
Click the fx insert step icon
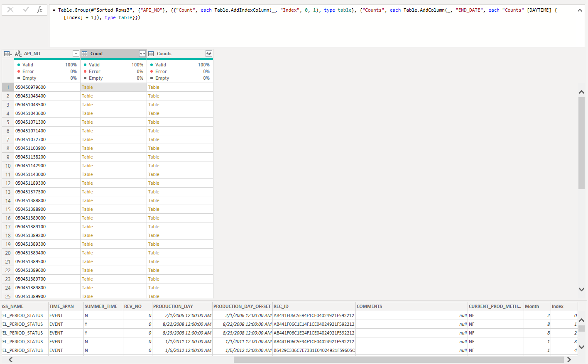coord(39,10)
